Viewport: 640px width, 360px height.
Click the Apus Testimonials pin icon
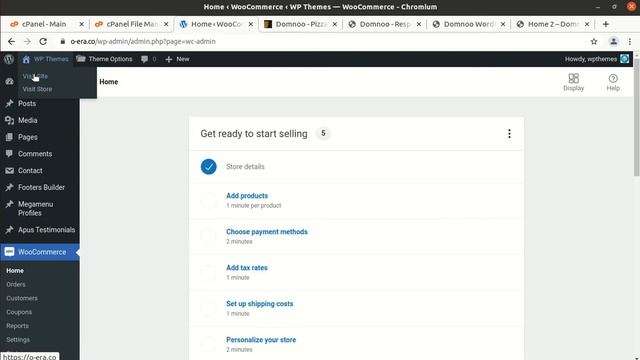click(9, 230)
